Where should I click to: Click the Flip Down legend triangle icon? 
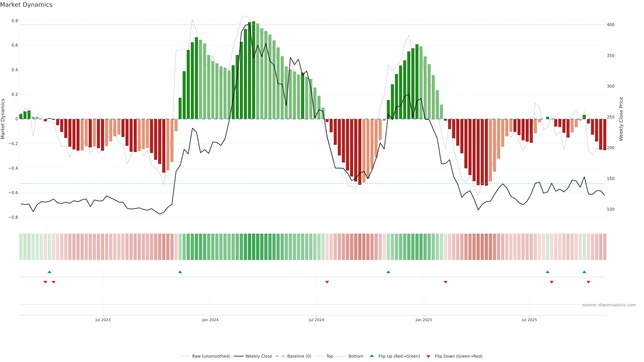428,356
